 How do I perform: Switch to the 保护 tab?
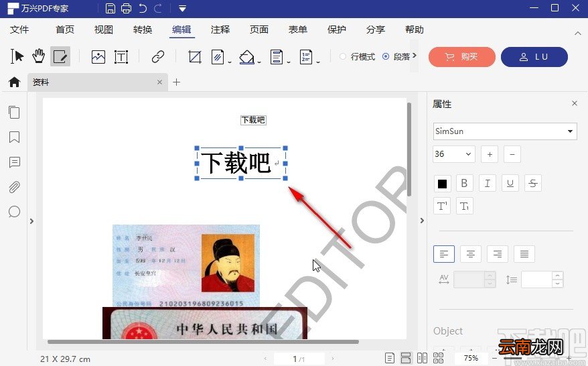(336, 29)
